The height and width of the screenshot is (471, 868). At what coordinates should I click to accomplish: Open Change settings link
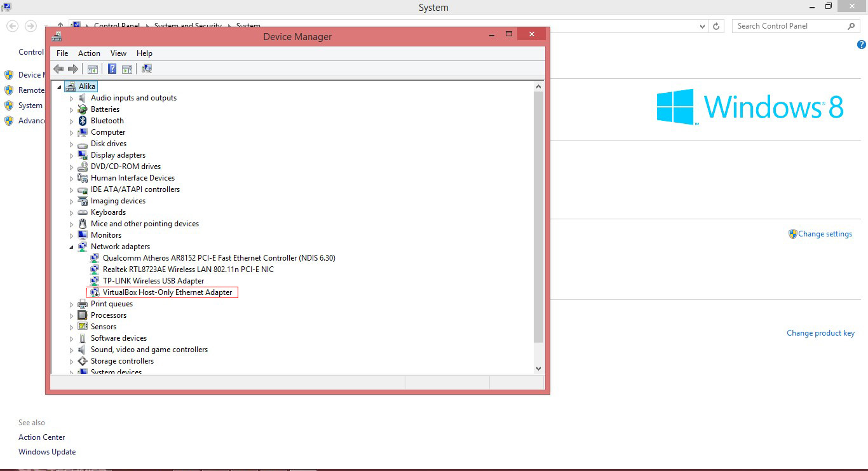click(x=825, y=234)
